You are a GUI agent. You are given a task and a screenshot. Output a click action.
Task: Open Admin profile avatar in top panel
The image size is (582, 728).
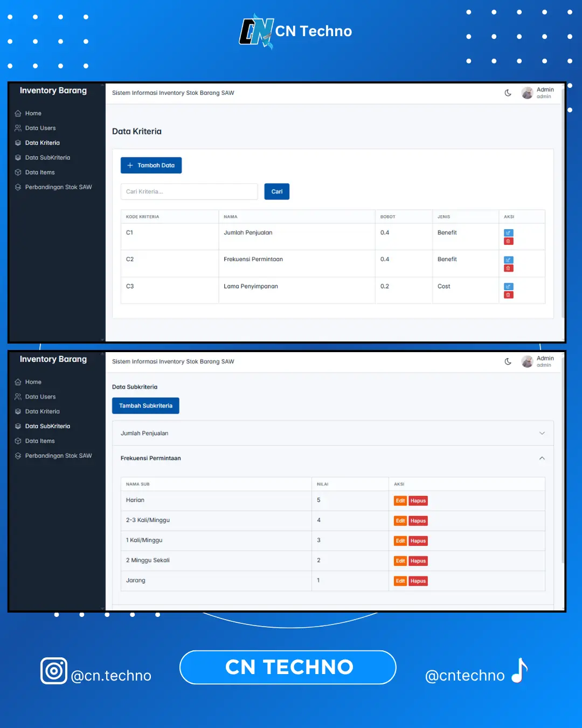click(527, 93)
